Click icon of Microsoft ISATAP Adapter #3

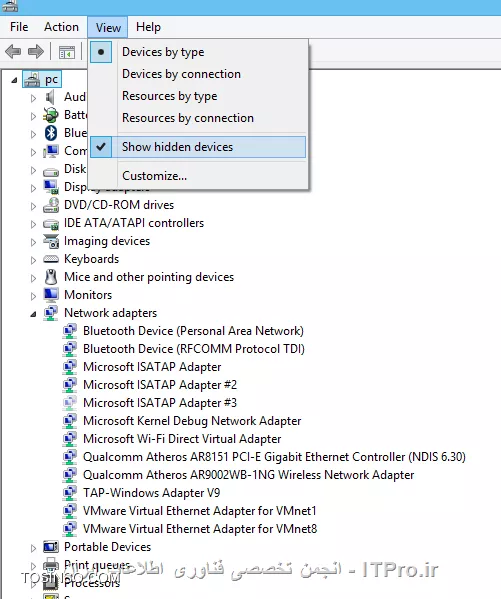click(70, 403)
